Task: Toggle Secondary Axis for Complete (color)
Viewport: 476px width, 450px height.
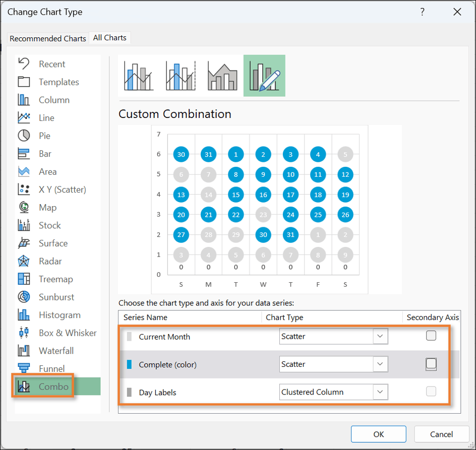Action: click(431, 363)
